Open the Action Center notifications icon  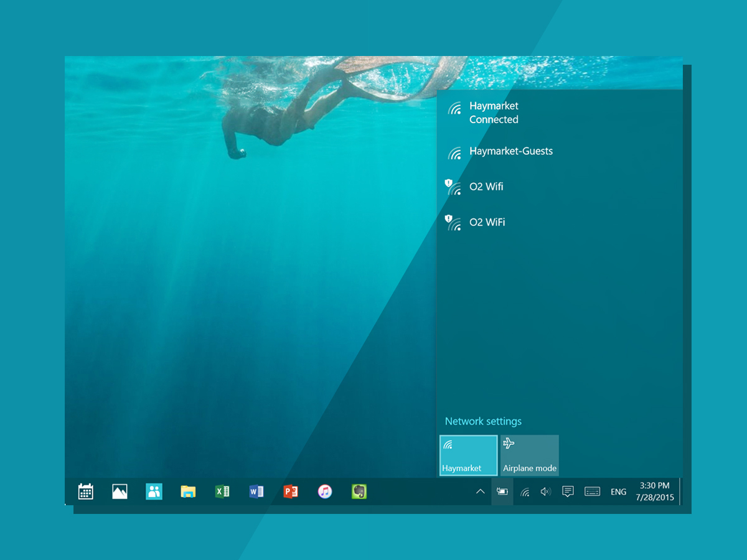coord(568,492)
